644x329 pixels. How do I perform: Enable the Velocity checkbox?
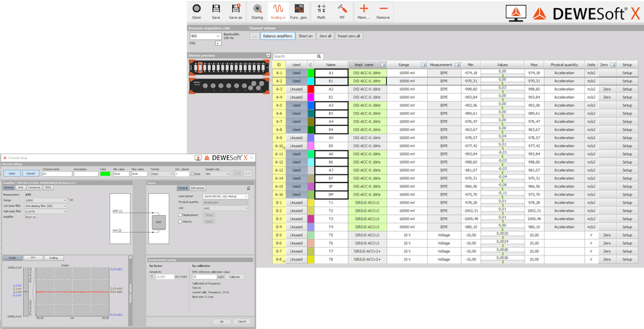(180, 221)
